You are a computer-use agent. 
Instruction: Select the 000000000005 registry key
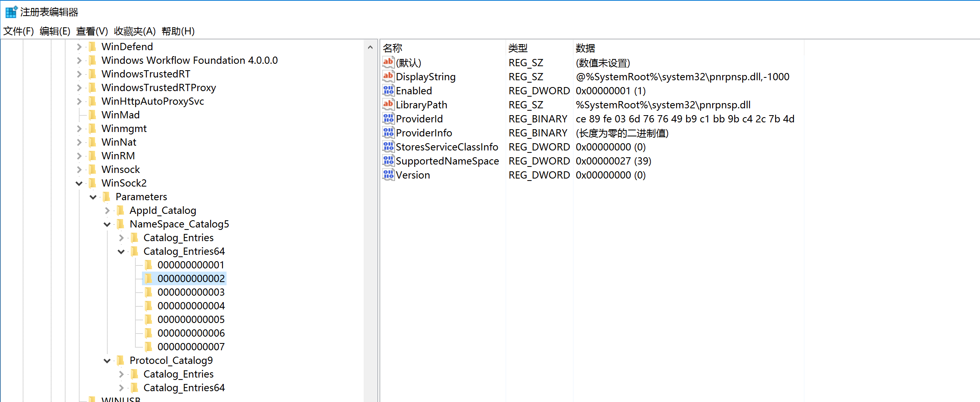(191, 319)
